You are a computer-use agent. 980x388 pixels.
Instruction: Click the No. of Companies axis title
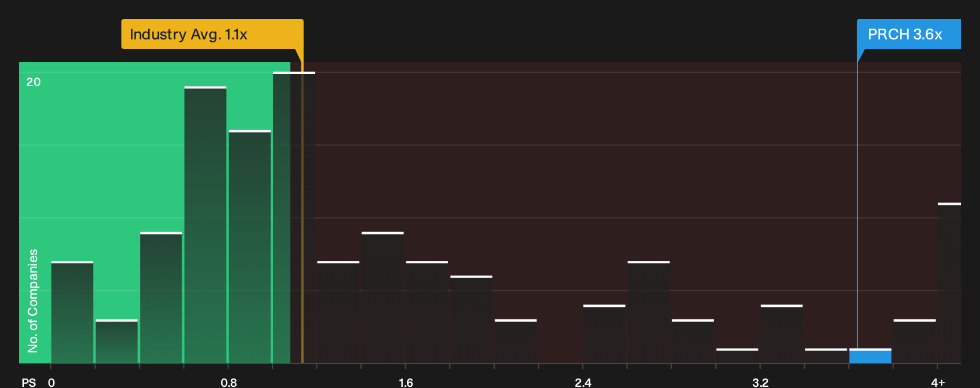coord(33,301)
